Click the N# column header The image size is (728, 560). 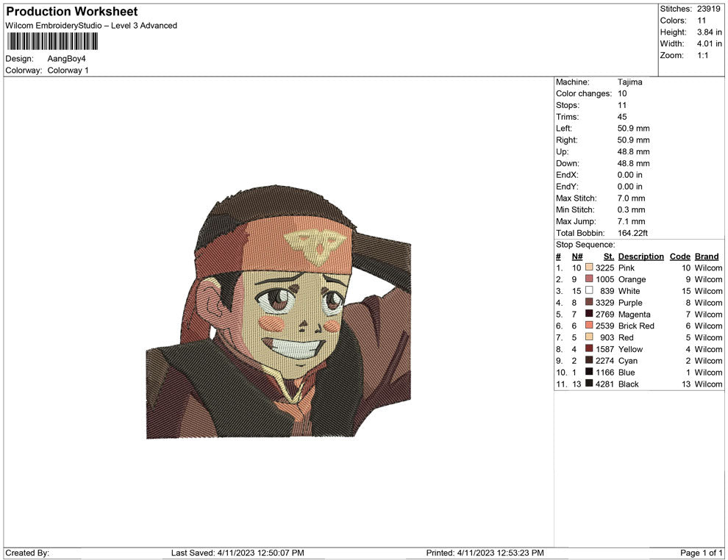[577, 256]
